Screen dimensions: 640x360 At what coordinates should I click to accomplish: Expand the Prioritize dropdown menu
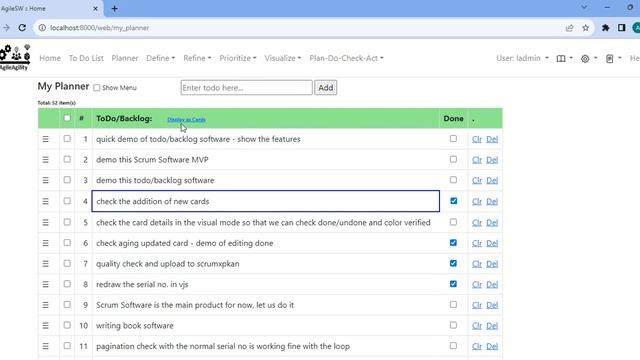pyautogui.click(x=238, y=58)
